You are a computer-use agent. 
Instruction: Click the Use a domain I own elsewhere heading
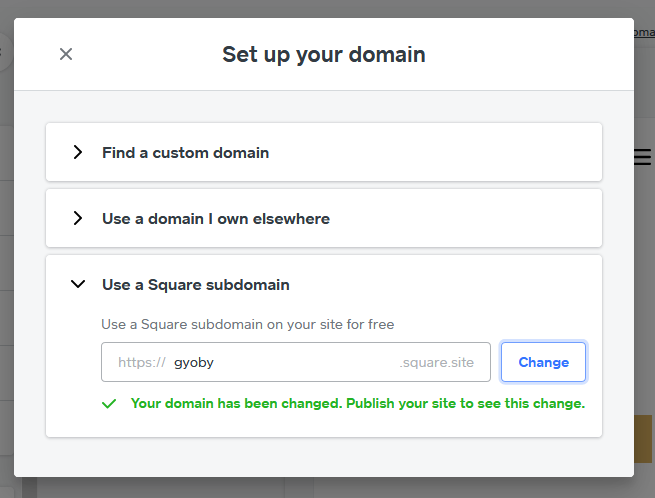(216, 219)
